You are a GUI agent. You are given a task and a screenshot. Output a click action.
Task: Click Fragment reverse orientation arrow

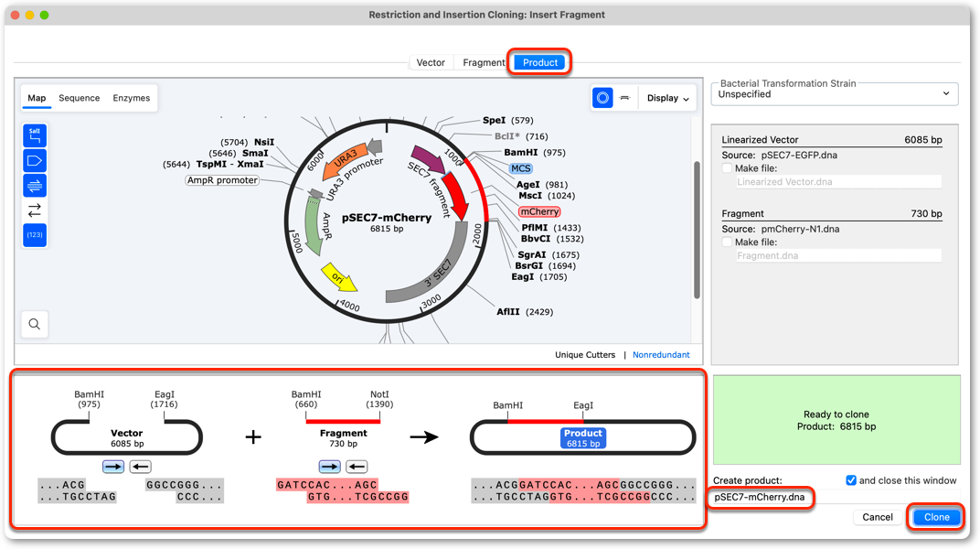point(357,467)
